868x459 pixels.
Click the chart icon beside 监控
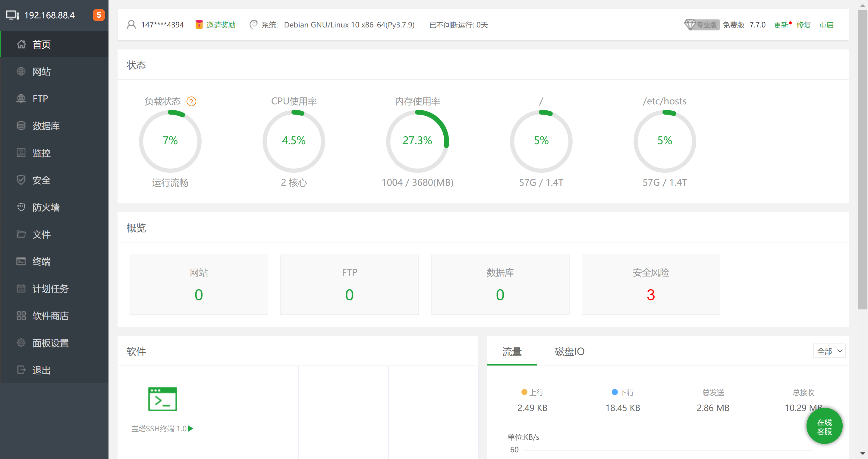pyautogui.click(x=21, y=153)
